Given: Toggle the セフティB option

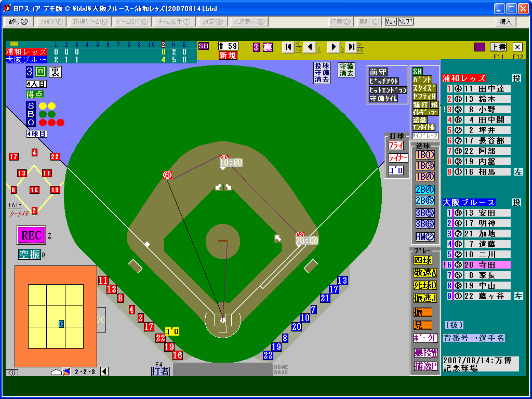Looking at the screenshot, I should 424,96.
